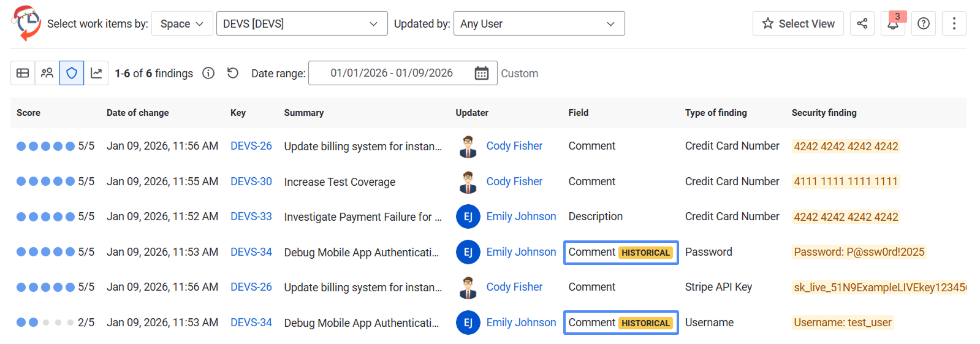Open the chart view icon
Viewport: 980px width, 344px height.
(x=96, y=73)
